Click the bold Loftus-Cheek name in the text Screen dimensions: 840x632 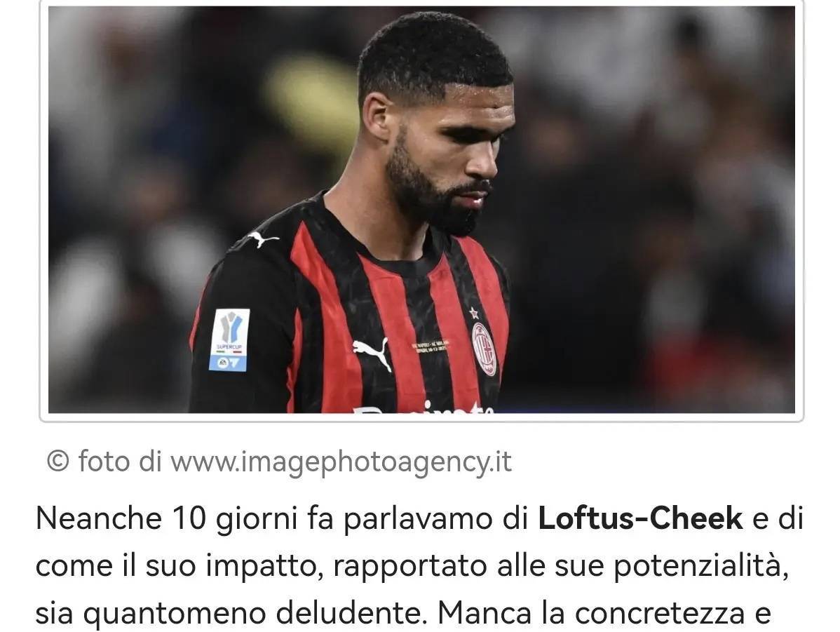pos(640,518)
